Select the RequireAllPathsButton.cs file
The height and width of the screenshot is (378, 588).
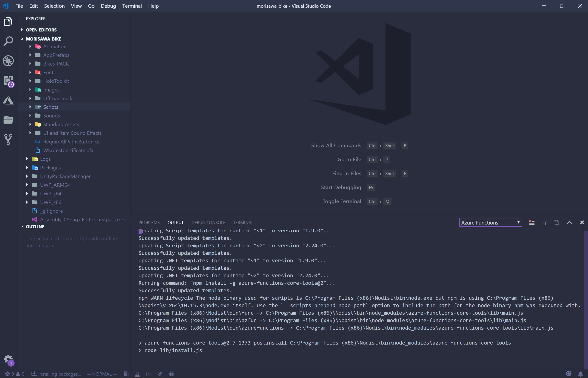pyautogui.click(x=71, y=142)
